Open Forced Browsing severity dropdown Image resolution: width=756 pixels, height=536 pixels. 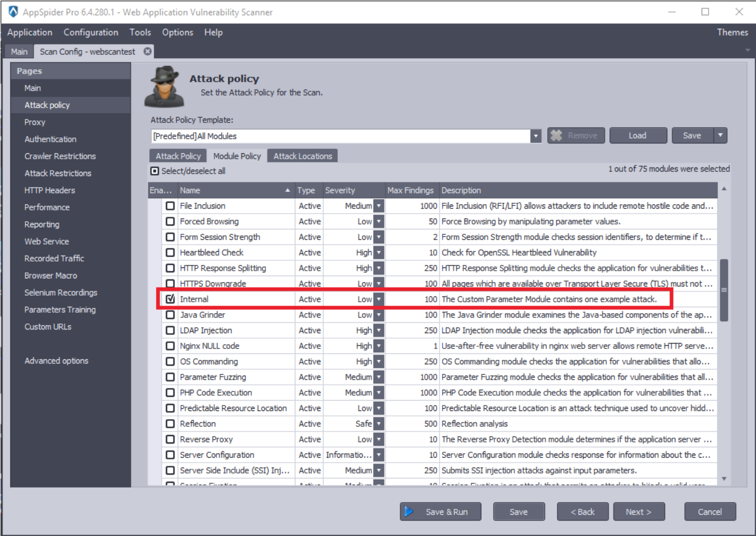[x=379, y=221]
